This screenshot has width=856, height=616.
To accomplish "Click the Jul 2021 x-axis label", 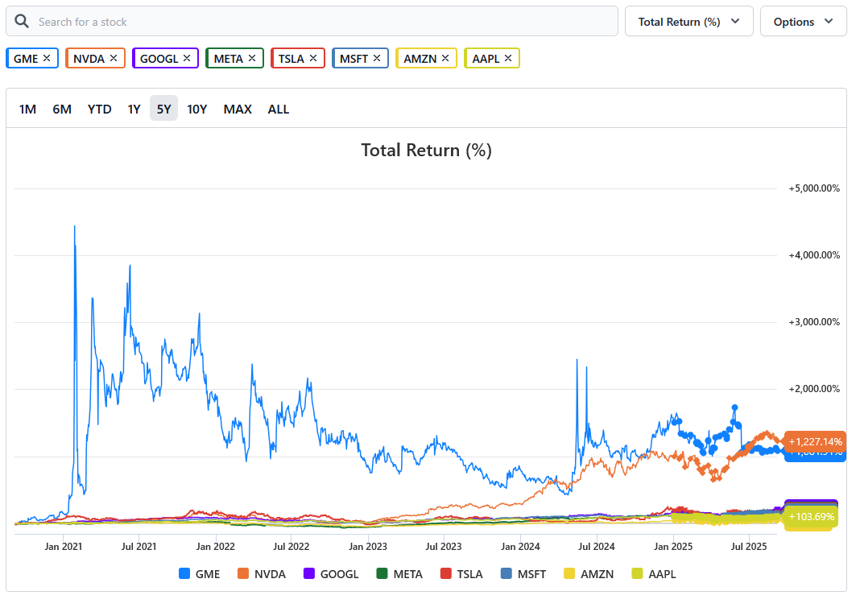I will point(139,547).
